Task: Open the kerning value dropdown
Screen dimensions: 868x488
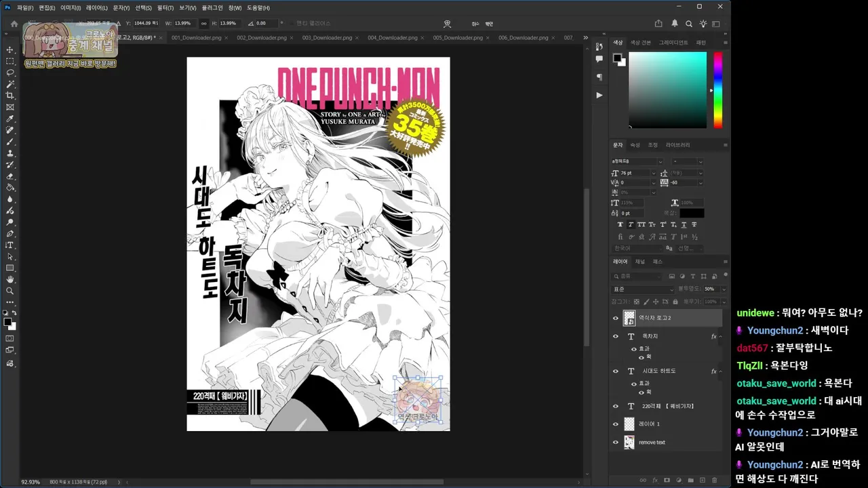Action: click(654, 182)
